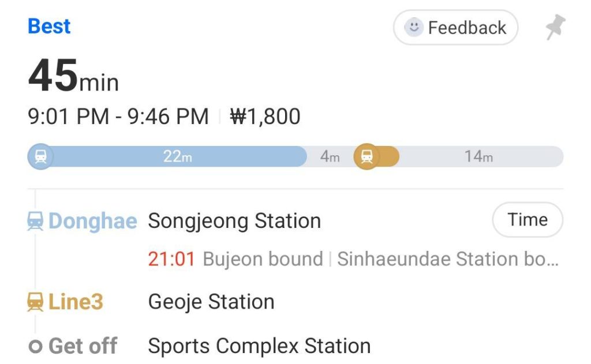Open Songjeong Station details

234,221
